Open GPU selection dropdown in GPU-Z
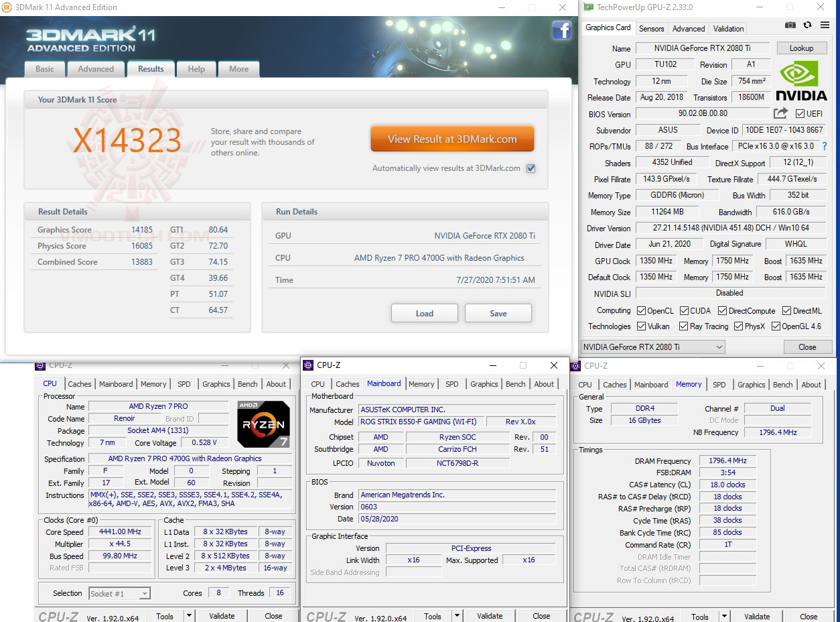The image size is (840, 622). 652,347
